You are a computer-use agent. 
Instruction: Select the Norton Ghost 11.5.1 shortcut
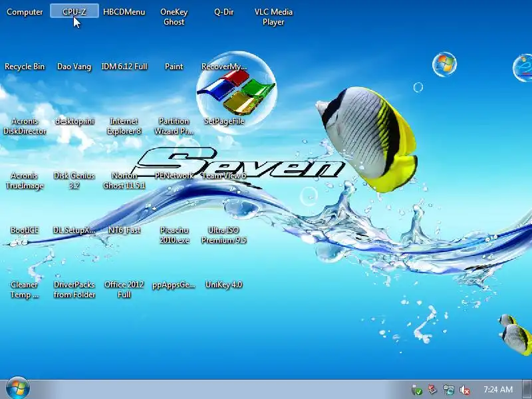124,180
